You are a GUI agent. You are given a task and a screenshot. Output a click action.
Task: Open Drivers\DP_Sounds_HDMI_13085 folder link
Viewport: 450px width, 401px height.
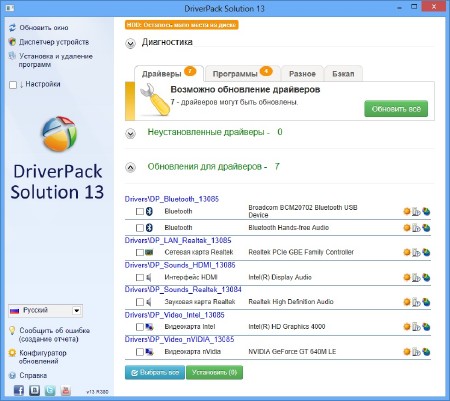(x=180, y=265)
